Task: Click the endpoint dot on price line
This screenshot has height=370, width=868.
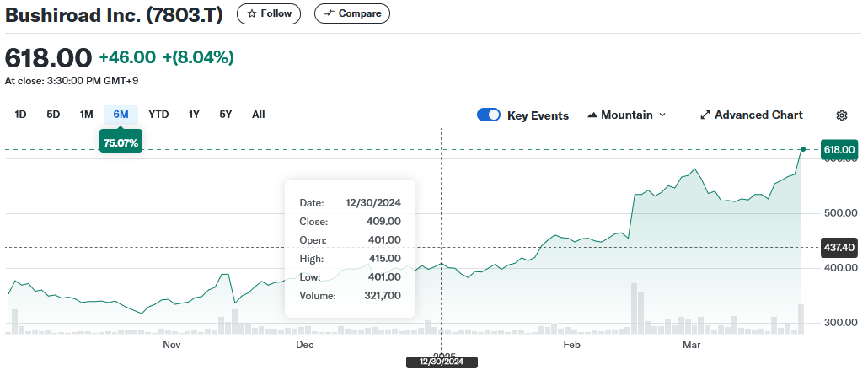Action: coord(802,149)
